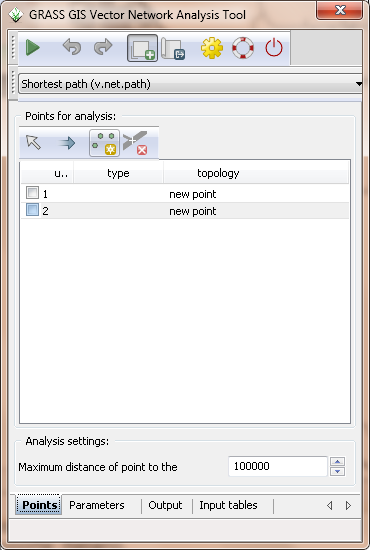The width and height of the screenshot is (370, 550).
Task: Redo analysis step with right arrow
Action: (103, 47)
